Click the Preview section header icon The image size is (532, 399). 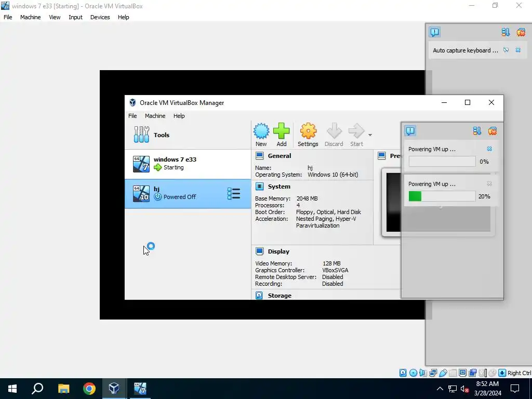click(x=382, y=156)
